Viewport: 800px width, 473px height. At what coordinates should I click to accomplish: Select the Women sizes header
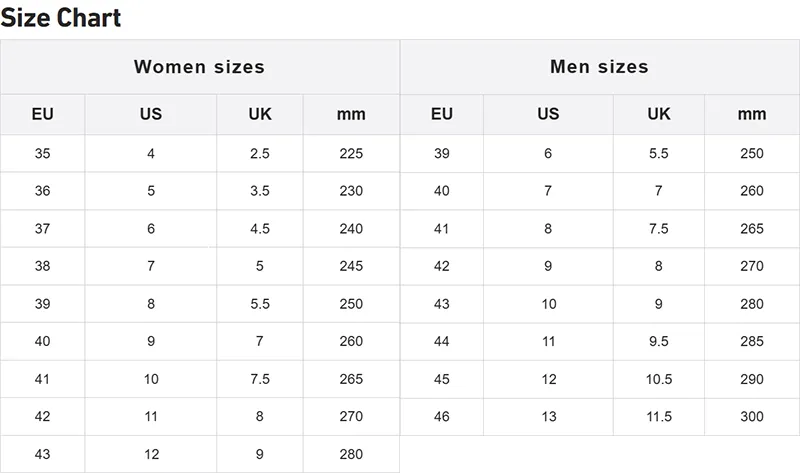coord(199,67)
